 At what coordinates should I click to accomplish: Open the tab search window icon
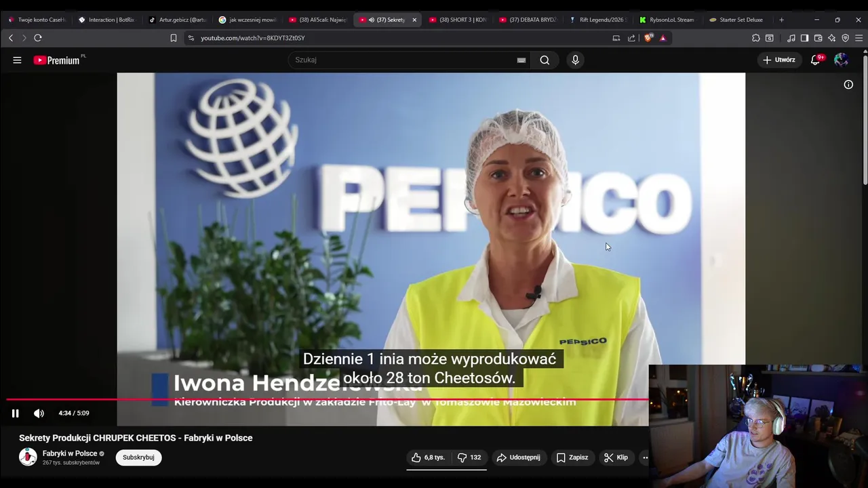coord(770,38)
